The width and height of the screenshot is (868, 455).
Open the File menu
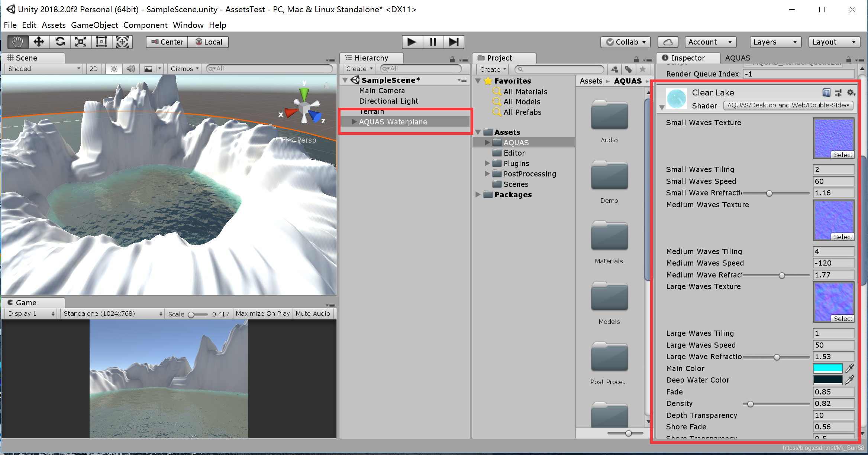[10, 25]
